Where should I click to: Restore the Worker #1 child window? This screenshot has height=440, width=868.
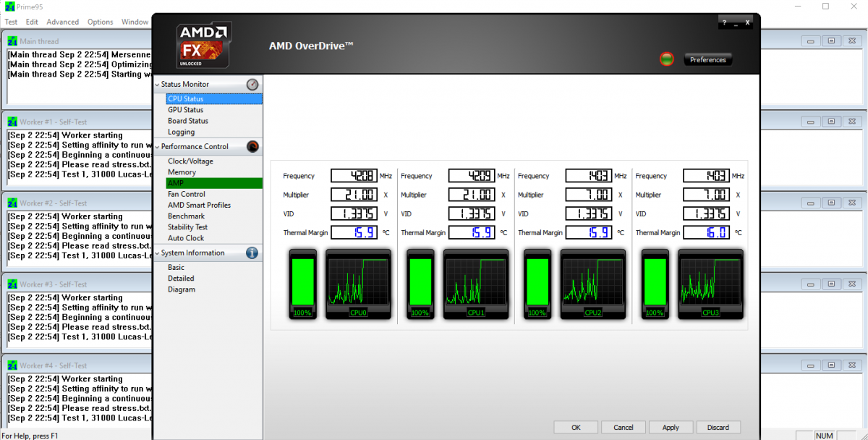click(832, 122)
